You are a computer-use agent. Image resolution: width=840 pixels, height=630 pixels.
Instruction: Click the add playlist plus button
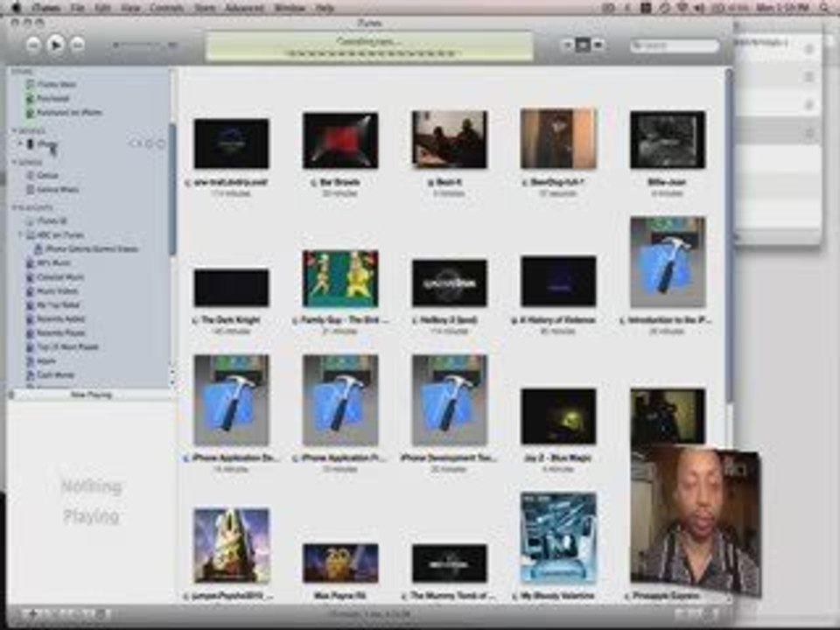click(x=31, y=614)
